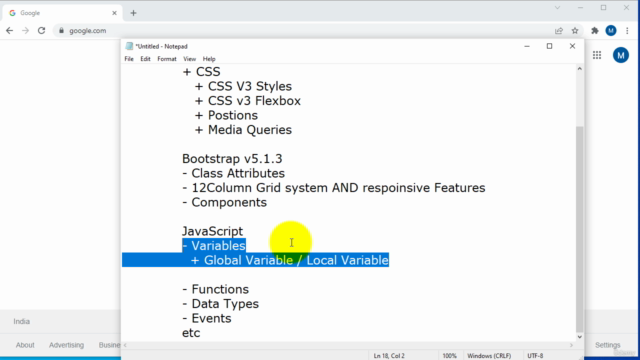This screenshot has height=360, width=640.
Task: Bookmark this page with star icon
Action: [x=575, y=31]
